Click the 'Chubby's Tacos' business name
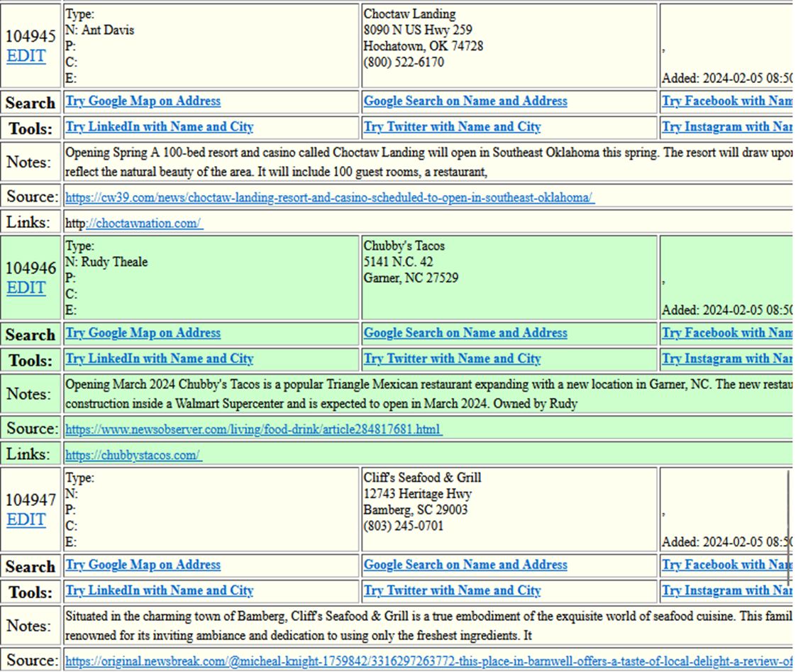 tap(404, 246)
